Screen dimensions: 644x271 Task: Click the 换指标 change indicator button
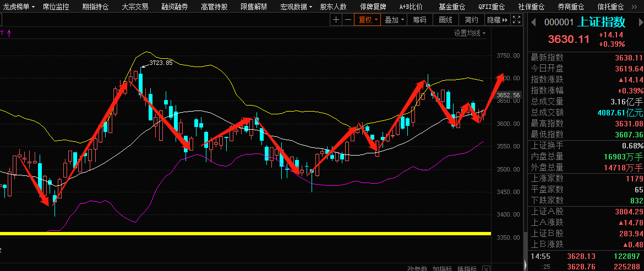(467, 269)
